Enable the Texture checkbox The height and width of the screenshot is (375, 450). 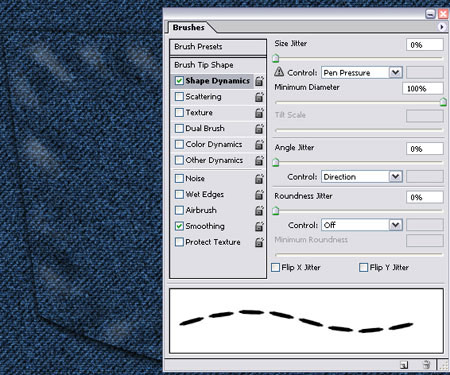pos(179,112)
